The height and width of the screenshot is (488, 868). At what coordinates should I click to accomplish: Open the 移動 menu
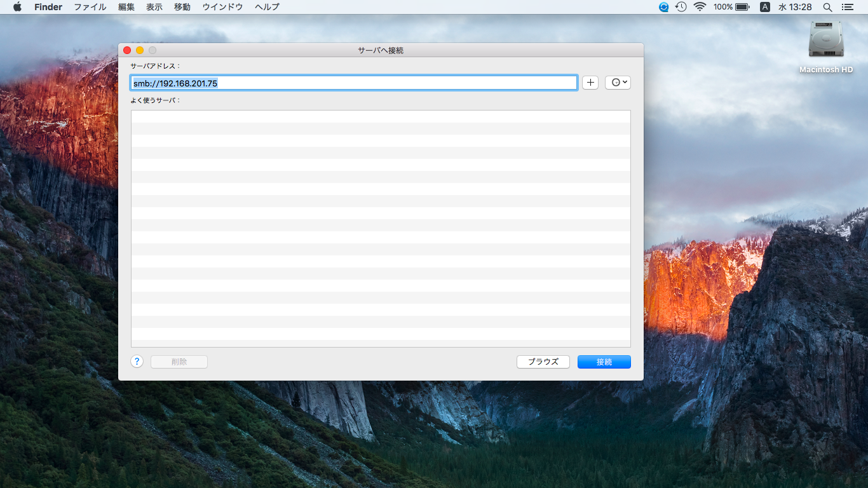[x=182, y=7]
